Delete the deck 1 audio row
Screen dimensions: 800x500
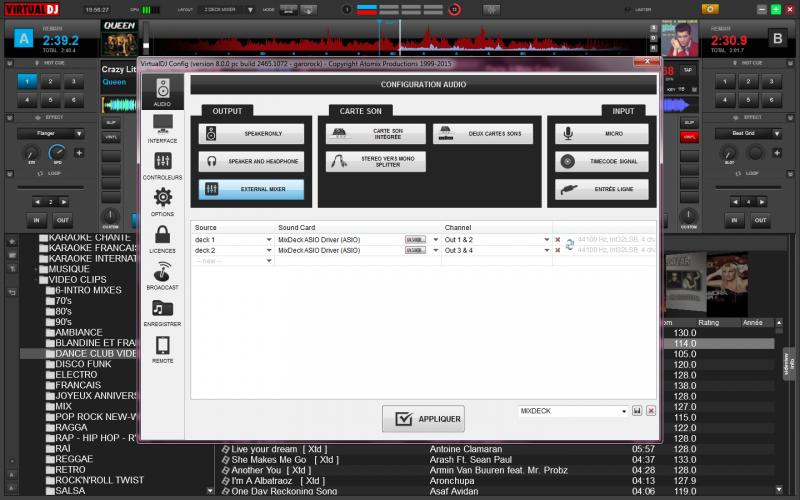[x=558, y=240]
